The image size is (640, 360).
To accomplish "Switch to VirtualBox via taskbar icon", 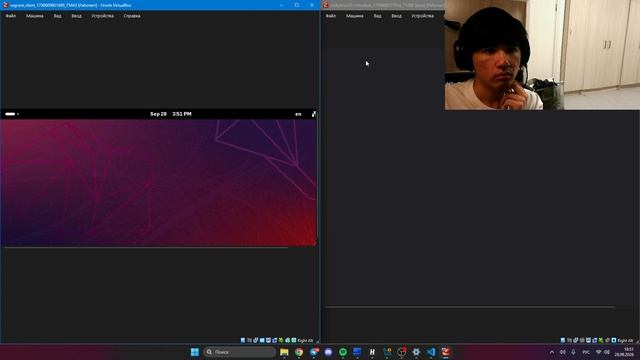I will point(445,352).
